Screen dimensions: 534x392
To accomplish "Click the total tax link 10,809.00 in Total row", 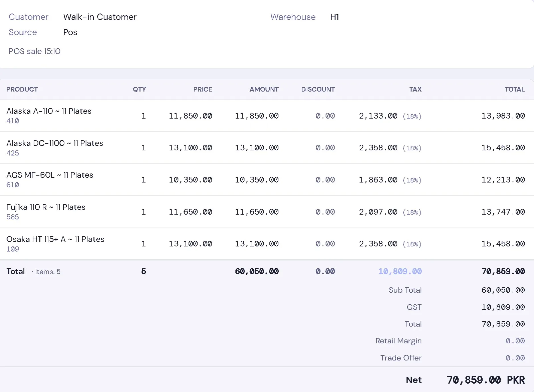I will point(400,272).
